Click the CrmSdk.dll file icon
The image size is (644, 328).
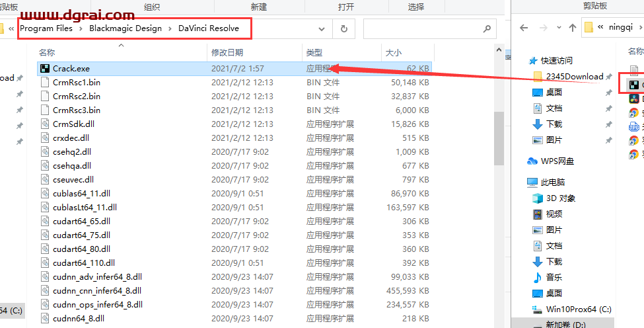tap(45, 124)
